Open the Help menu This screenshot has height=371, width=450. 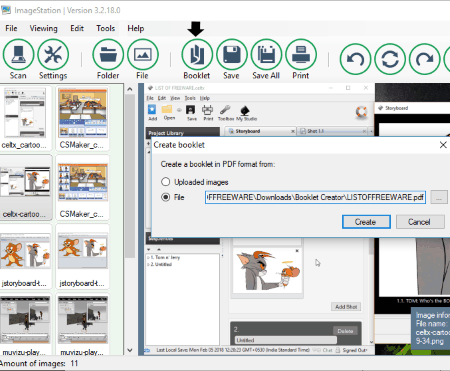click(x=136, y=28)
